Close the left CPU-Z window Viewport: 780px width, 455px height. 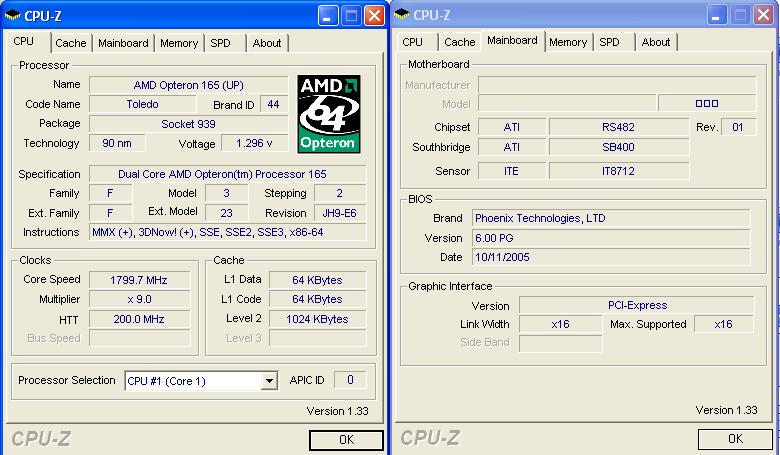pos(375,16)
